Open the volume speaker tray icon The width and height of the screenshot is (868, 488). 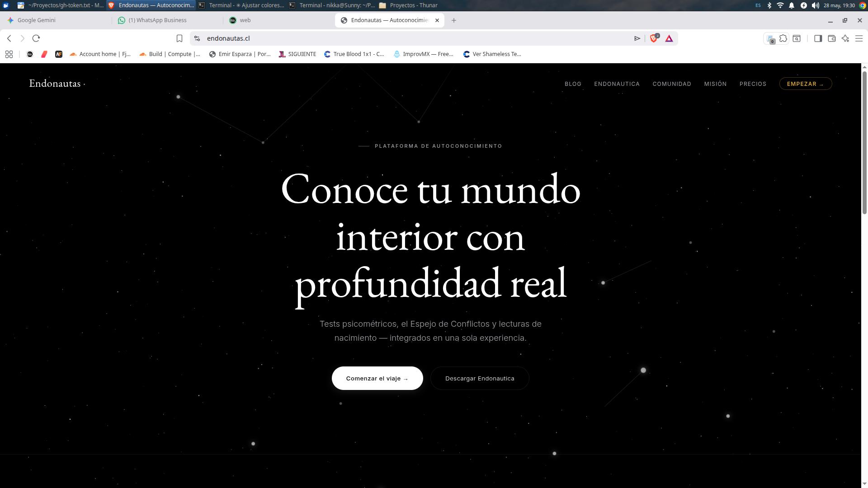click(815, 5)
